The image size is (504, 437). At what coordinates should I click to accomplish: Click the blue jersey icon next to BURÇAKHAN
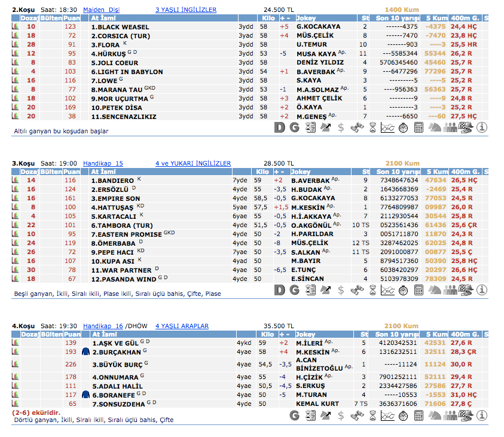85,352
